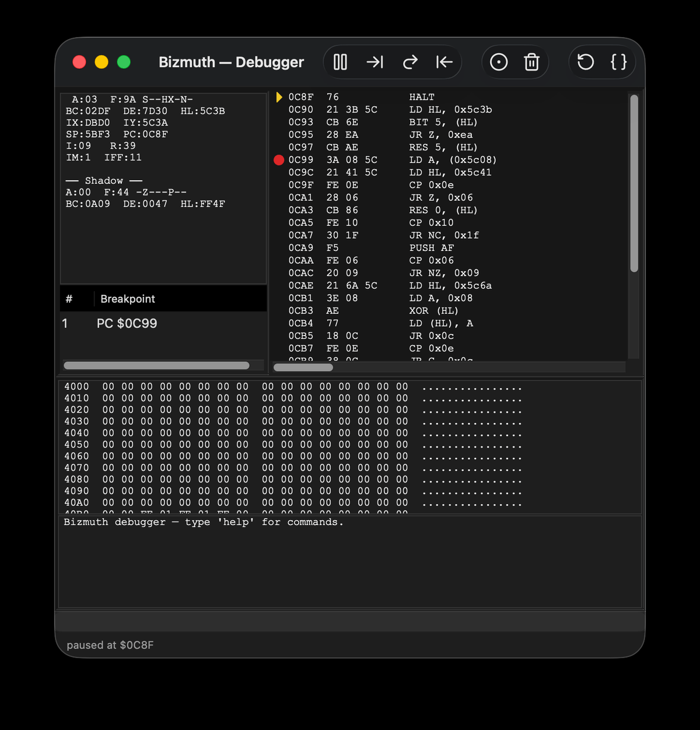This screenshot has height=730, width=700.
Task: Select the line CP 0x06
Action: (x=449, y=260)
